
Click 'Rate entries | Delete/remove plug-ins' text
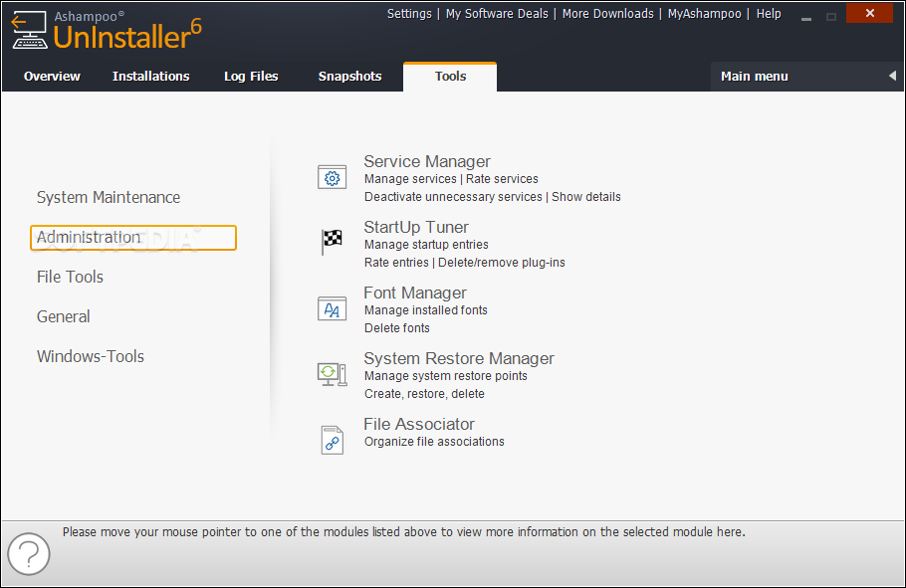(465, 263)
